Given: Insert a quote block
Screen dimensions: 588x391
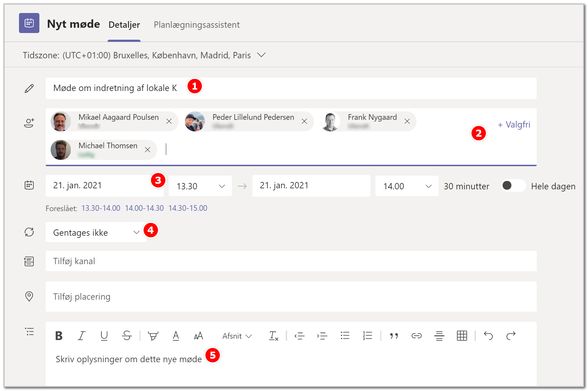Looking at the screenshot, I should coord(394,336).
